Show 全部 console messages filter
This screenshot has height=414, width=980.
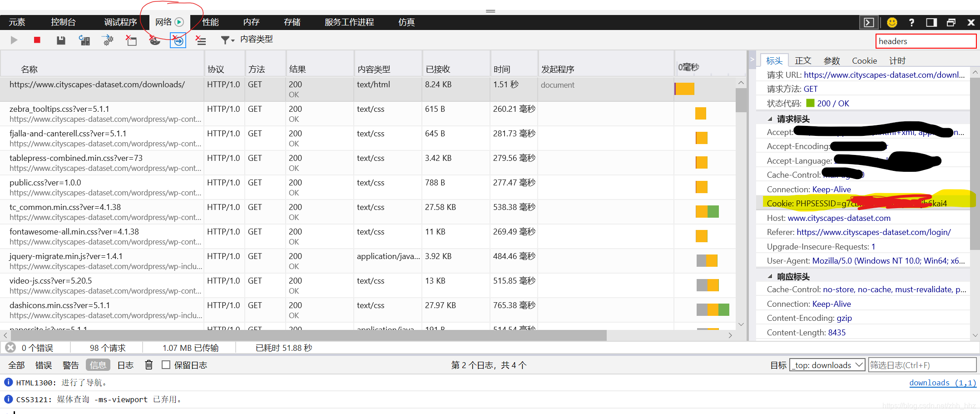tap(16, 365)
